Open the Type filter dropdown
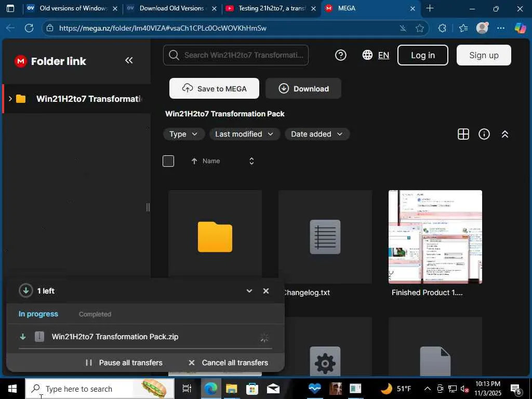532x399 pixels. [x=183, y=134]
